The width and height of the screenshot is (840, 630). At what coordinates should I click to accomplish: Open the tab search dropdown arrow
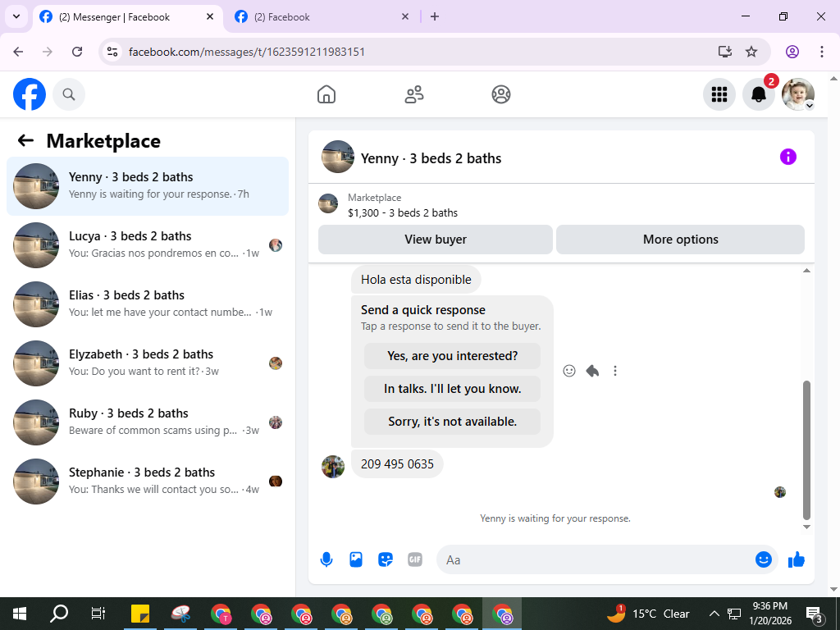[16, 16]
